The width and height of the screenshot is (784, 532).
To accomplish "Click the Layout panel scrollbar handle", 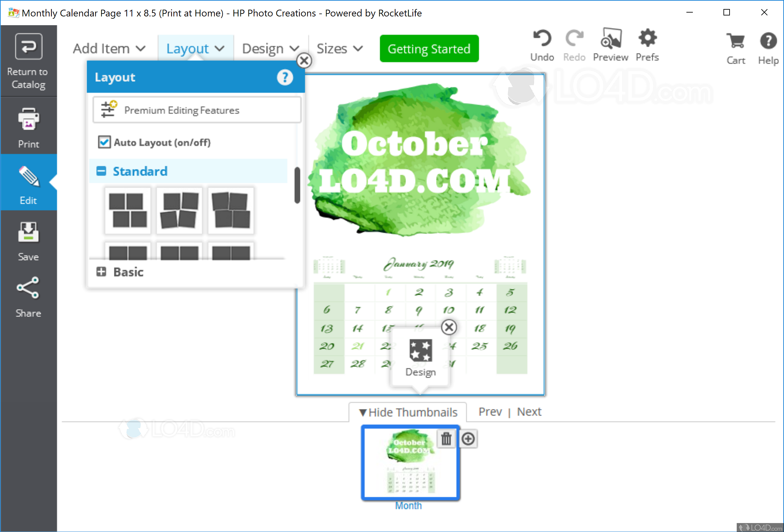I will point(297,185).
